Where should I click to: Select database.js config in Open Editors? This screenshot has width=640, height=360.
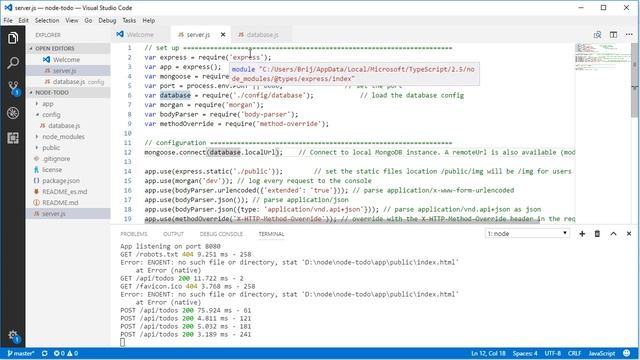(x=69, y=82)
